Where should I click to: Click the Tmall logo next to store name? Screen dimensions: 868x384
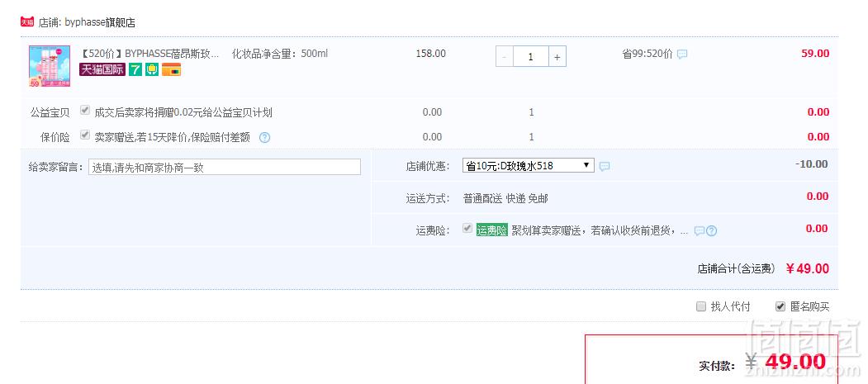point(27,21)
